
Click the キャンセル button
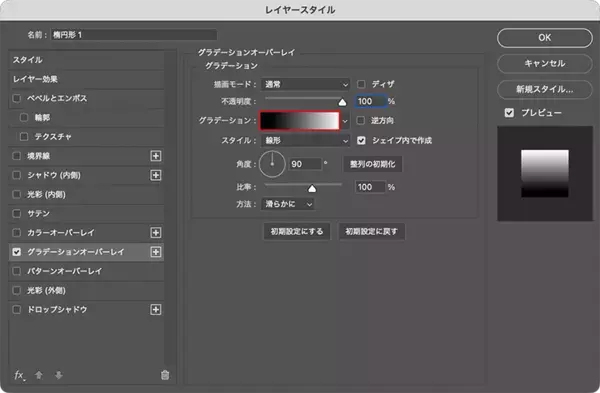pyautogui.click(x=545, y=64)
